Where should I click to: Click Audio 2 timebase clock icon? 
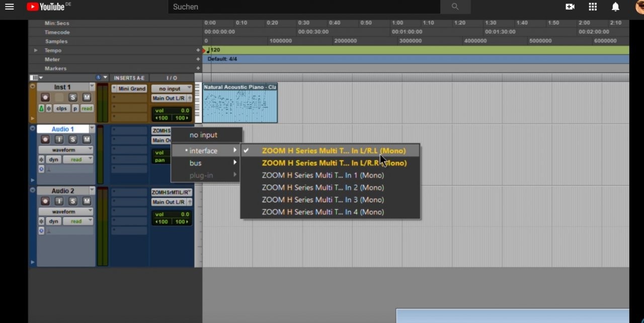coord(42,231)
